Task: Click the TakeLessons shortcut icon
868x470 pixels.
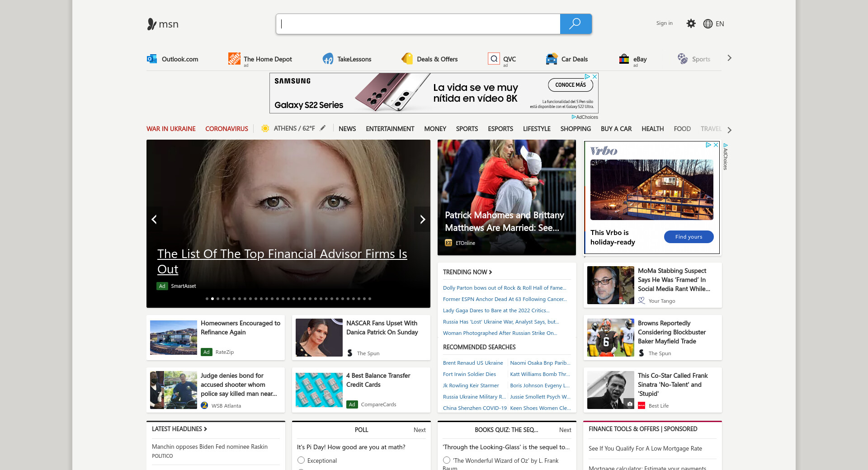Action: (x=328, y=59)
